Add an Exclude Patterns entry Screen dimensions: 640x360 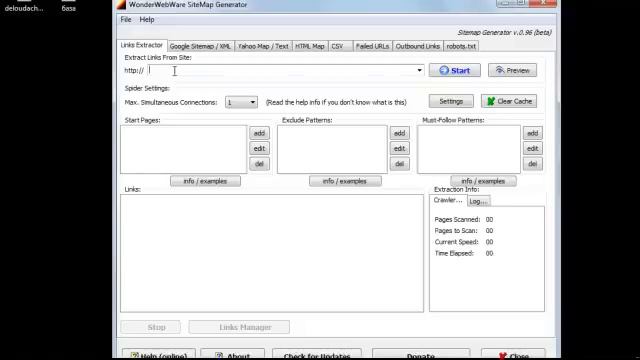click(399, 133)
